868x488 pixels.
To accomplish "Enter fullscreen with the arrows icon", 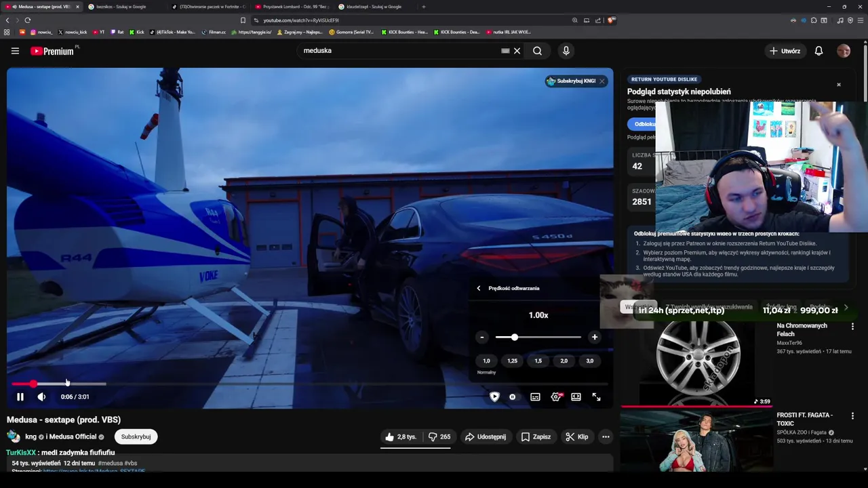I will pos(596,397).
